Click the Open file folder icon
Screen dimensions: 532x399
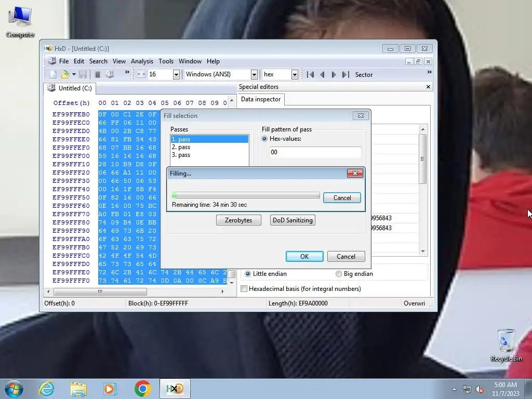pyautogui.click(x=64, y=74)
